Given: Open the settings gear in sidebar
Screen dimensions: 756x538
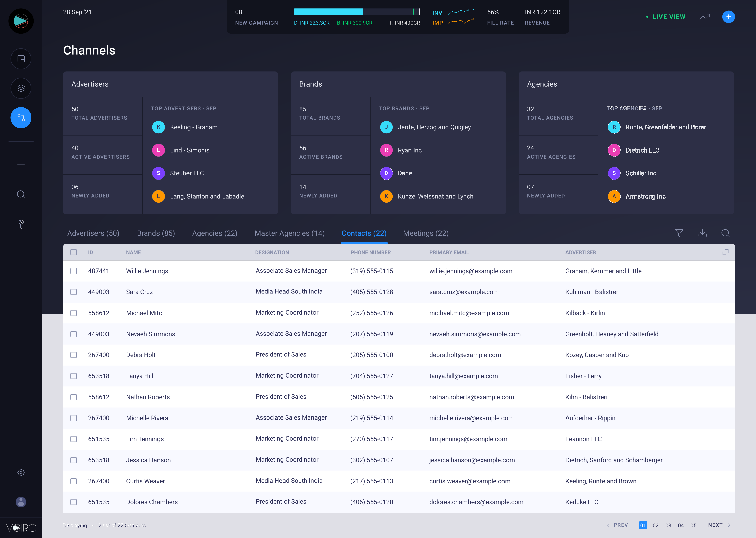Looking at the screenshot, I should (21, 472).
